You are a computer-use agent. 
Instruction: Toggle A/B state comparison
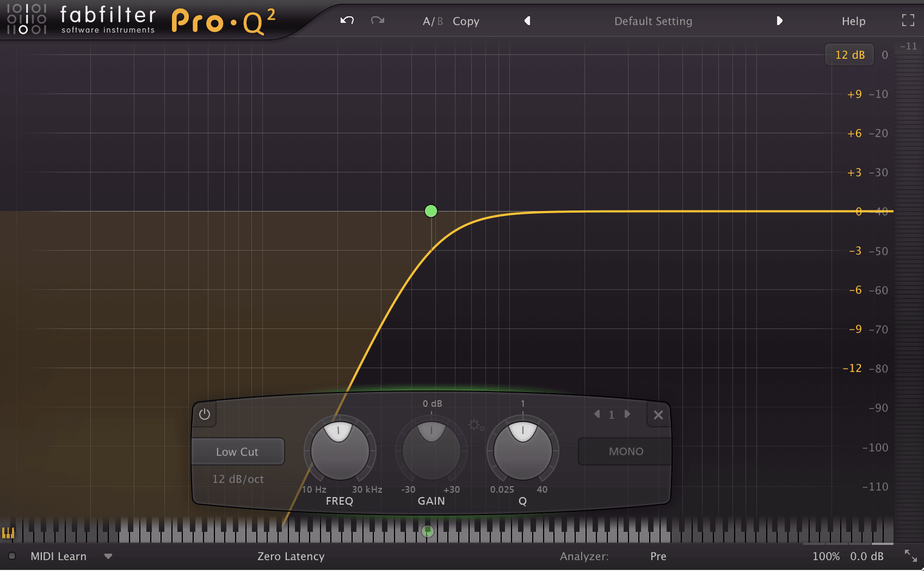[x=433, y=21]
